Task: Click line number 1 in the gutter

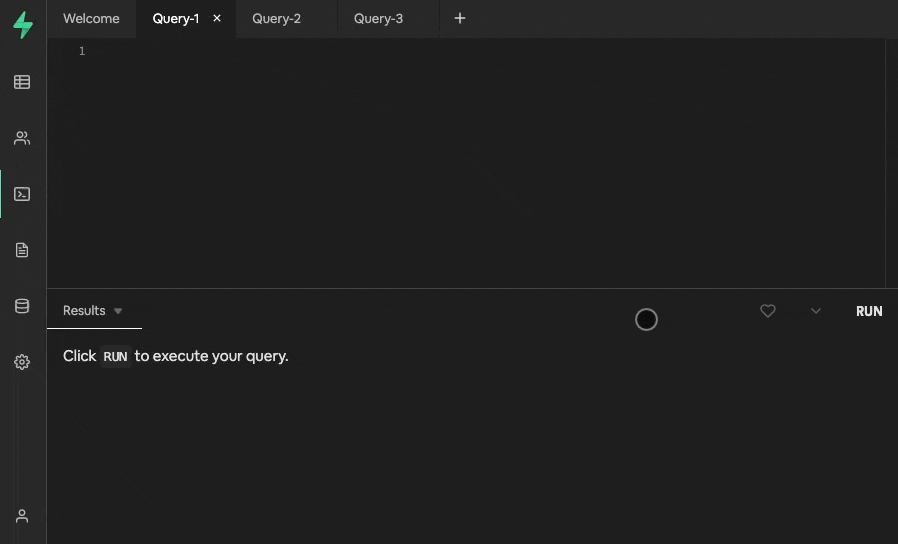Action: [82, 51]
